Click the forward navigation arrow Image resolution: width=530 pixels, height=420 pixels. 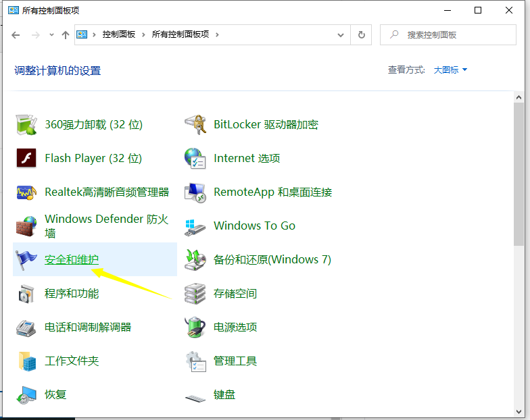[x=35, y=35]
